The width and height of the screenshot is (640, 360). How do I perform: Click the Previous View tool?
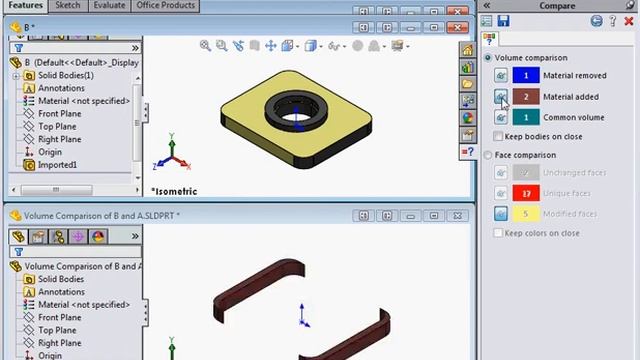238,46
